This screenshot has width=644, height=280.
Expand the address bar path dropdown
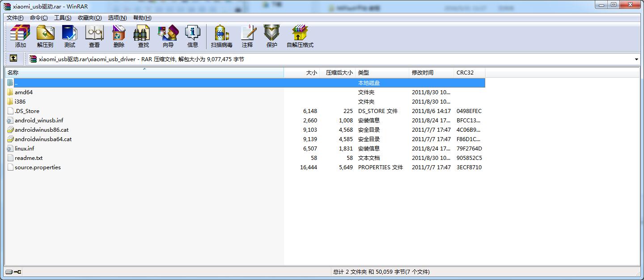pos(636,59)
